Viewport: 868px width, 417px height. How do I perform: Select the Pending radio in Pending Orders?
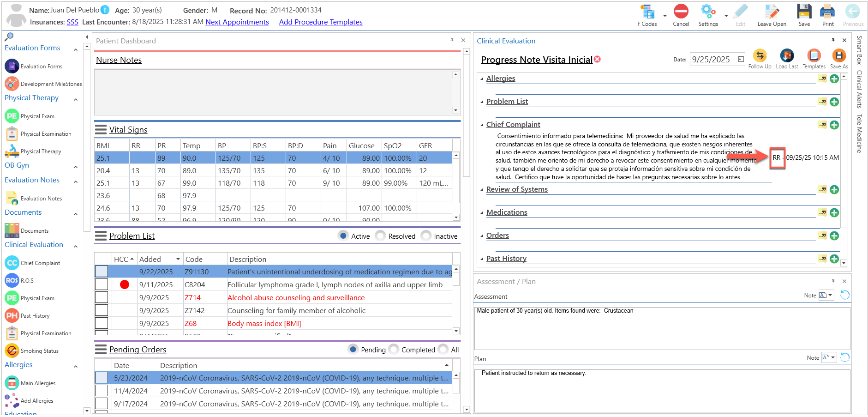click(353, 349)
